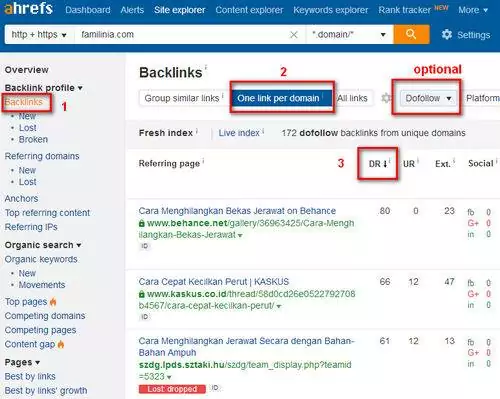Screen dimensions: 500x399
Task: Open Alerts in top navigation
Action: (132, 10)
